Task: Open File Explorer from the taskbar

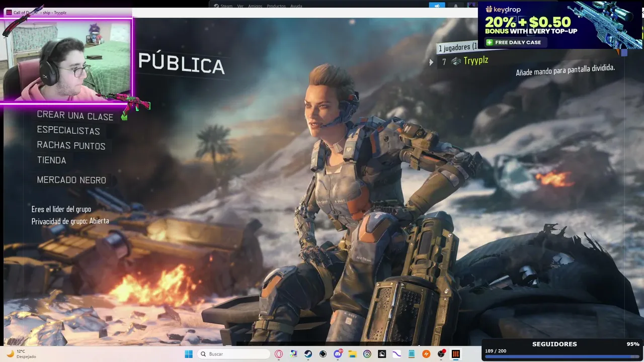Action: tap(353, 354)
